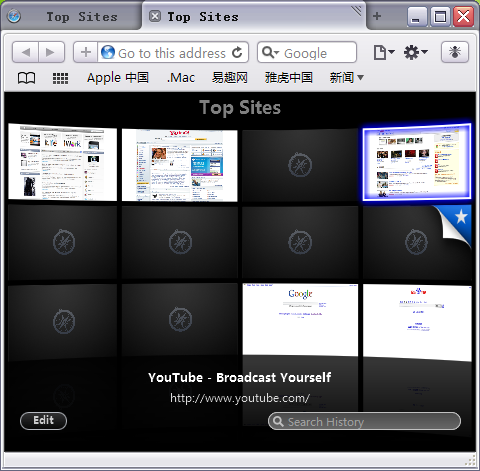Open the empty tile beside the Yahoo thumbnail
This screenshot has width=480, height=471.
(x=300, y=165)
